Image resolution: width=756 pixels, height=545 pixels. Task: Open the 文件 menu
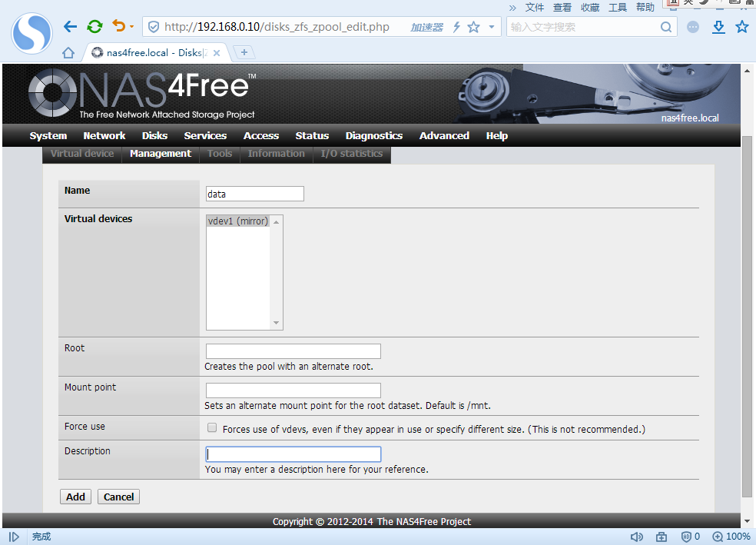click(x=535, y=7)
